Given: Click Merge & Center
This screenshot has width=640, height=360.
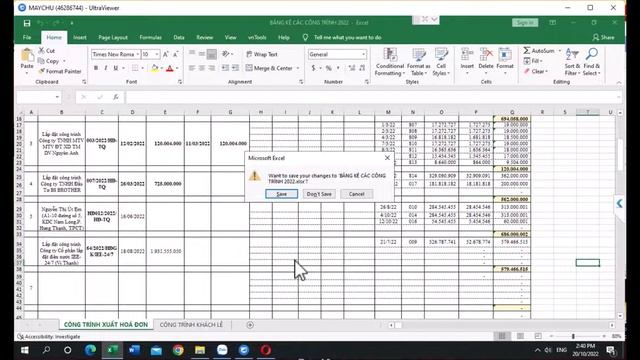Looking at the screenshot, I should (269, 68).
